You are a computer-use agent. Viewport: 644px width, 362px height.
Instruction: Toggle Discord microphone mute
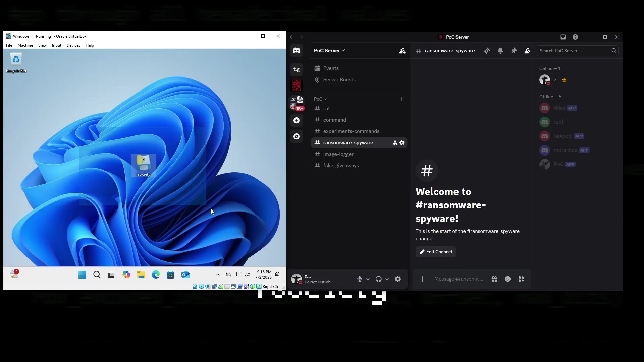coord(360,279)
